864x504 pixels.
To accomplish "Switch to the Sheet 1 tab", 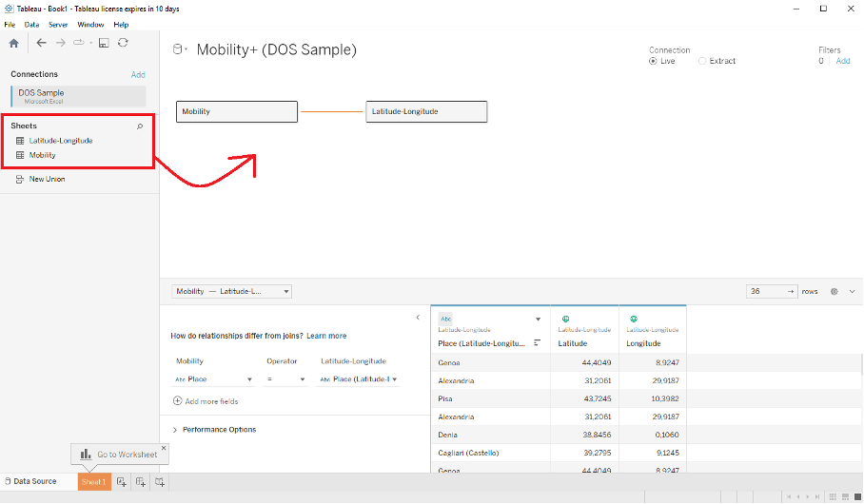I will [x=94, y=482].
